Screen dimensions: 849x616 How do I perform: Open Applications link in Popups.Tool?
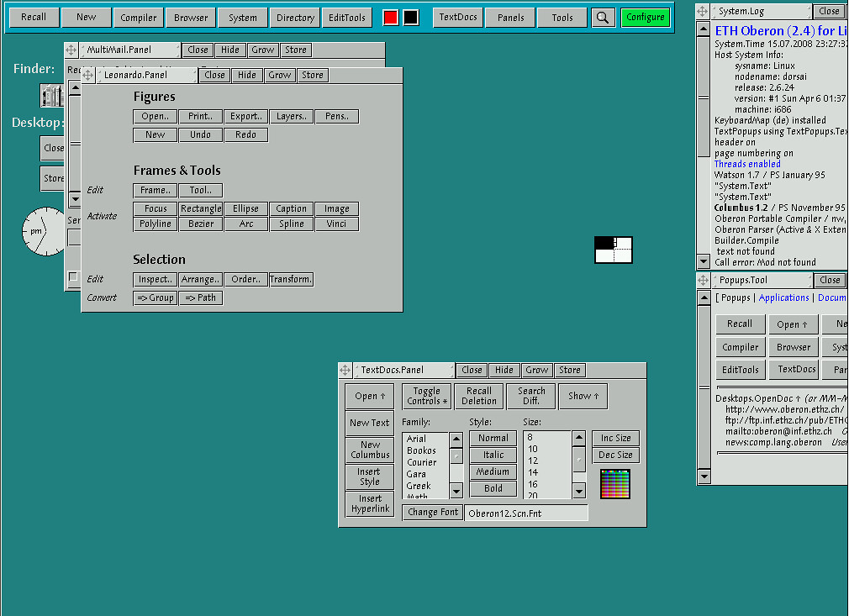(783, 297)
